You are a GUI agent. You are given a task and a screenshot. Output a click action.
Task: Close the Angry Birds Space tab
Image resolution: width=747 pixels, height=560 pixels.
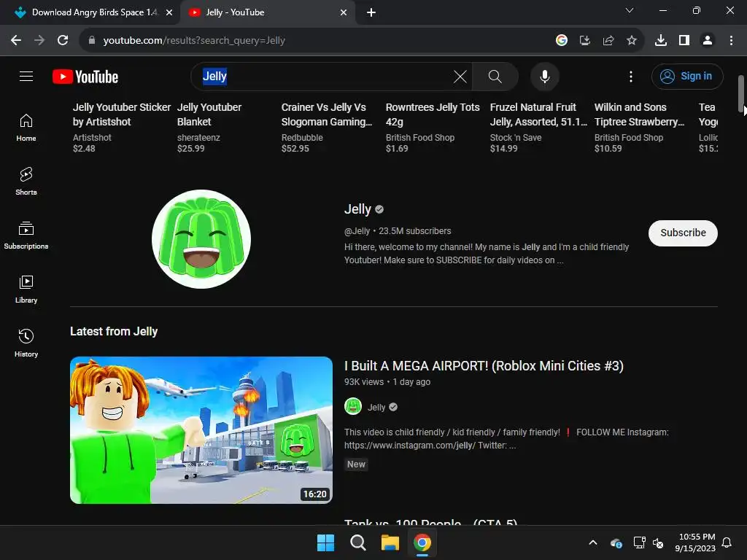point(169,12)
